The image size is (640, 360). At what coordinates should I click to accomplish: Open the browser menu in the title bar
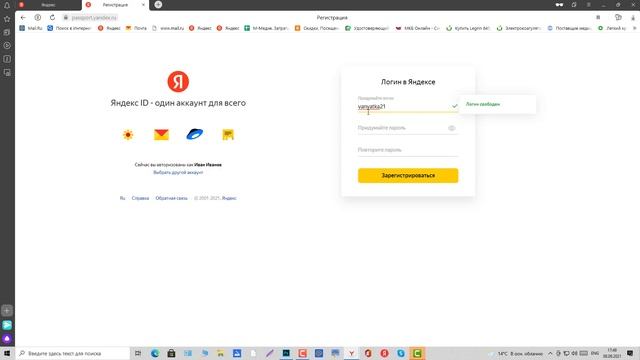click(x=588, y=5)
